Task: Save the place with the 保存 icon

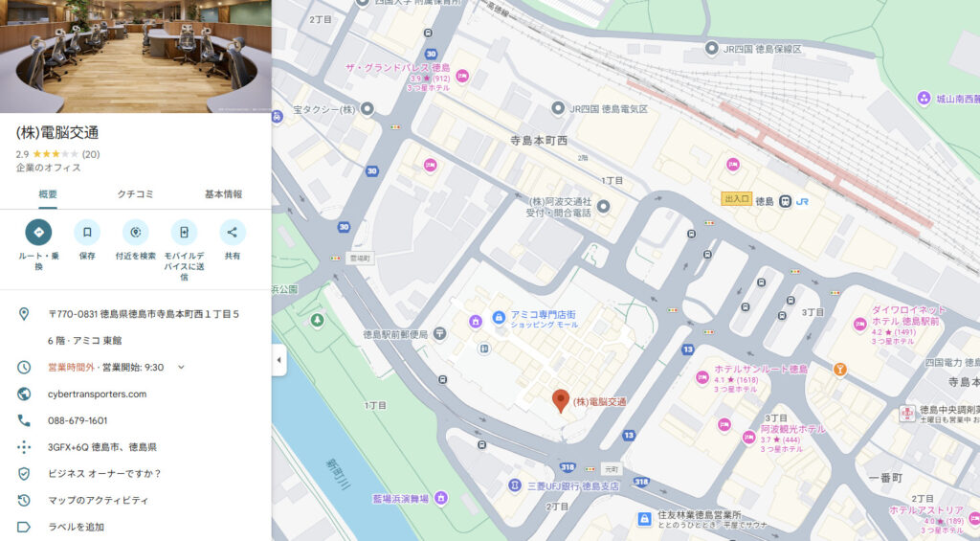Action: 87,232
